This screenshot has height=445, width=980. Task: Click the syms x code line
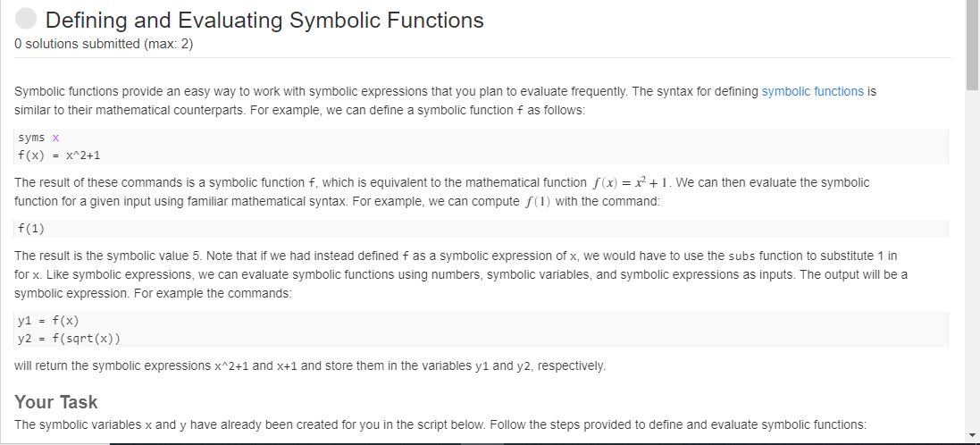coord(38,138)
